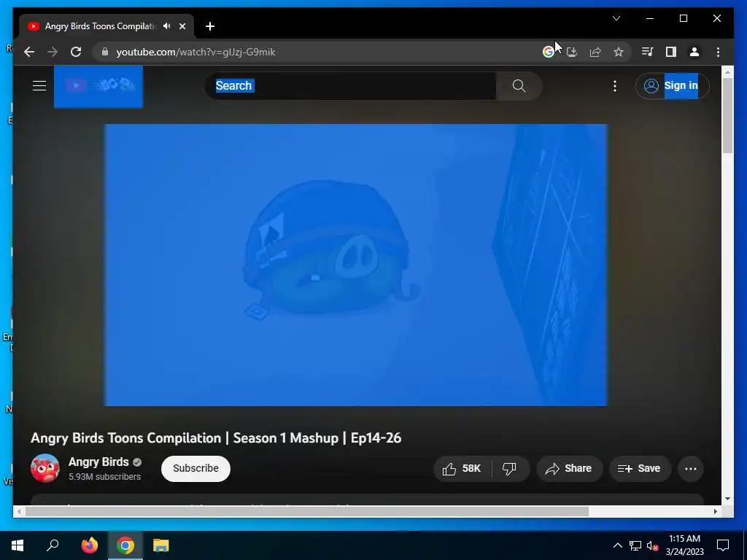Show hidden system tray icons
Screen dimensions: 747x560
[x=617, y=545]
